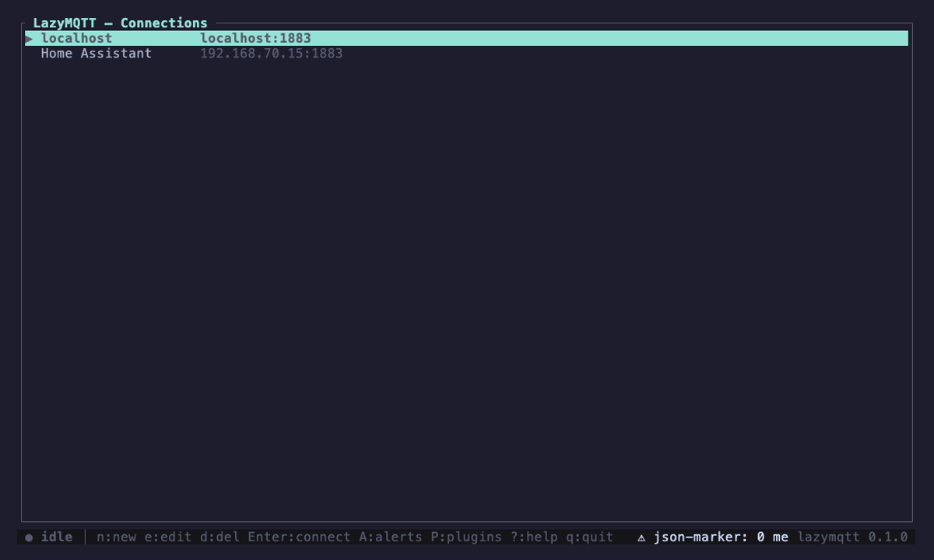
Task: Click the n:new shortcut hint
Action: point(116,537)
